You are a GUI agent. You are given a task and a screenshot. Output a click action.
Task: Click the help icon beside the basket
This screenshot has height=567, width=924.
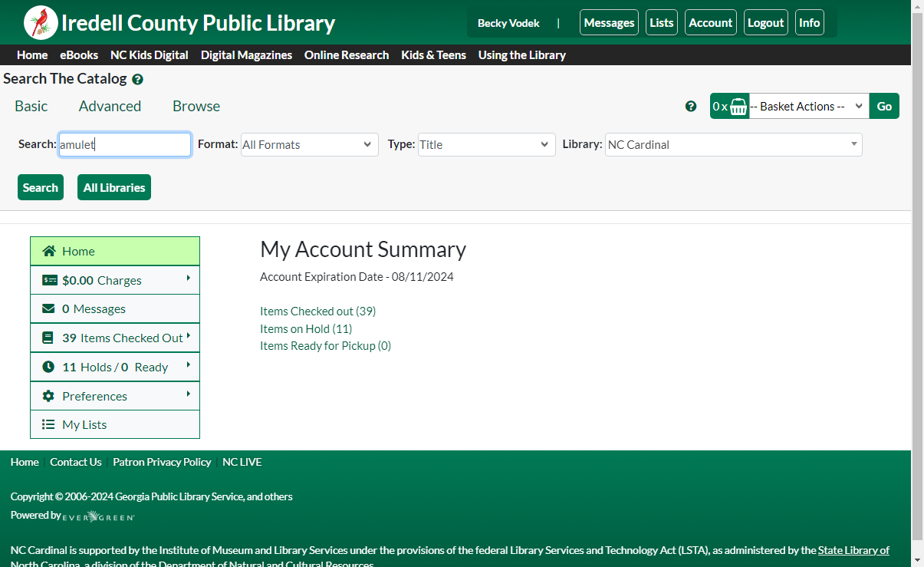pos(691,106)
